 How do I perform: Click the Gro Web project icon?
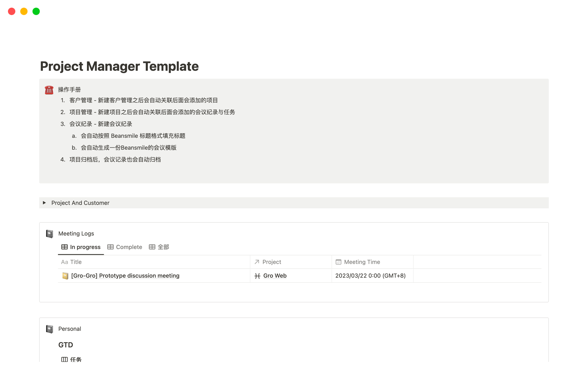click(257, 276)
